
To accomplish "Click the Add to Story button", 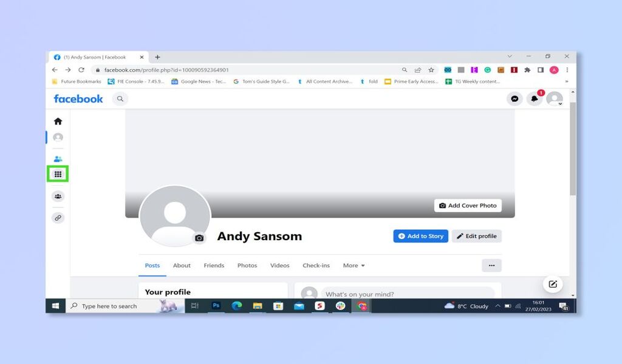I will coord(420,236).
